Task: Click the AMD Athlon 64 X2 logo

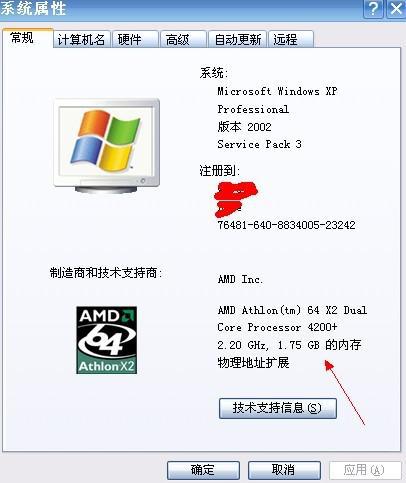Action: tap(106, 340)
